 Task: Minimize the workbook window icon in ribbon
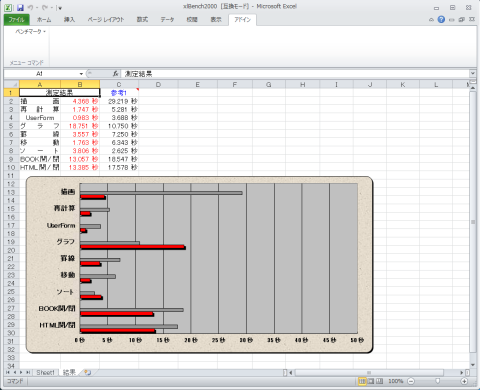452,20
